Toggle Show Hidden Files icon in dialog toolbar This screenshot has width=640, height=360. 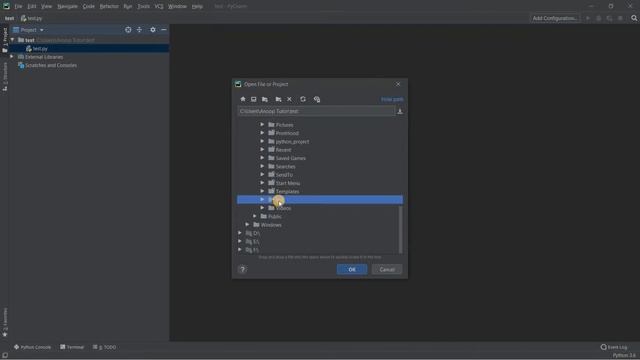coord(317,99)
